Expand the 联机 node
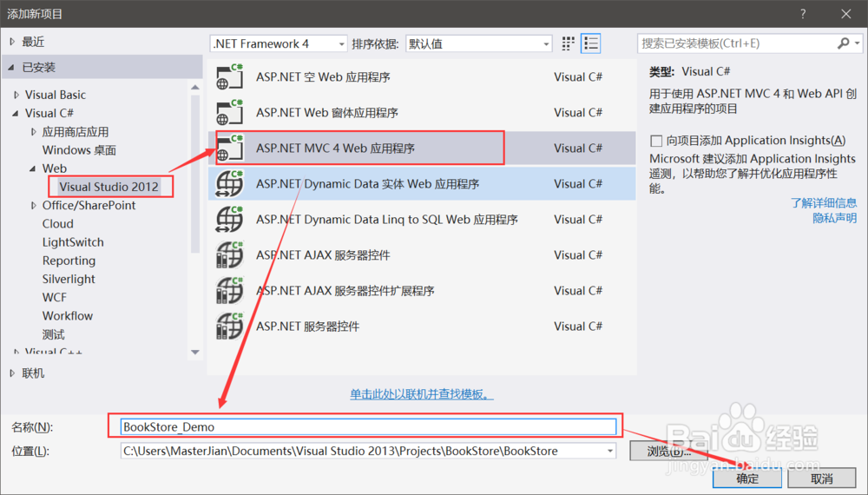This screenshot has height=495, width=868. (12, 373)
